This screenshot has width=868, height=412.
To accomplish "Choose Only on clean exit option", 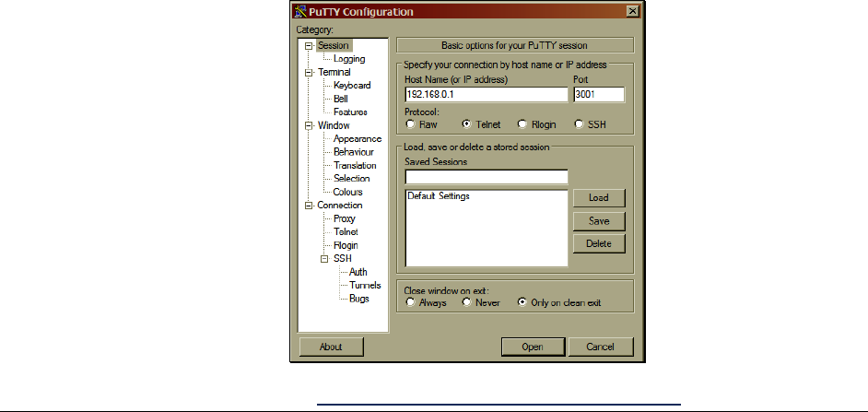I will [522, 302].
